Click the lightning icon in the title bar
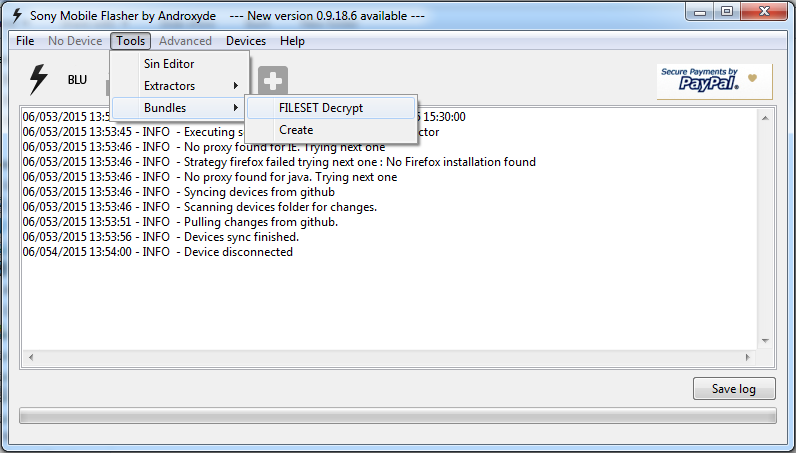 17,16
